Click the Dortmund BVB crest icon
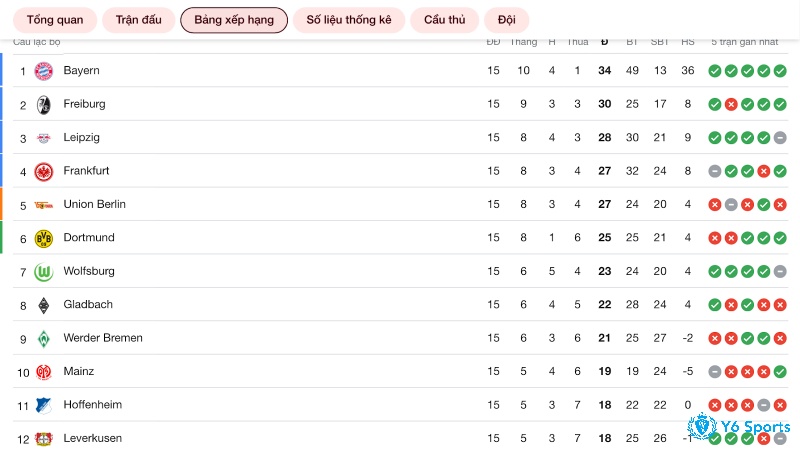Screen dimensions: 800x450 (43, 238)
